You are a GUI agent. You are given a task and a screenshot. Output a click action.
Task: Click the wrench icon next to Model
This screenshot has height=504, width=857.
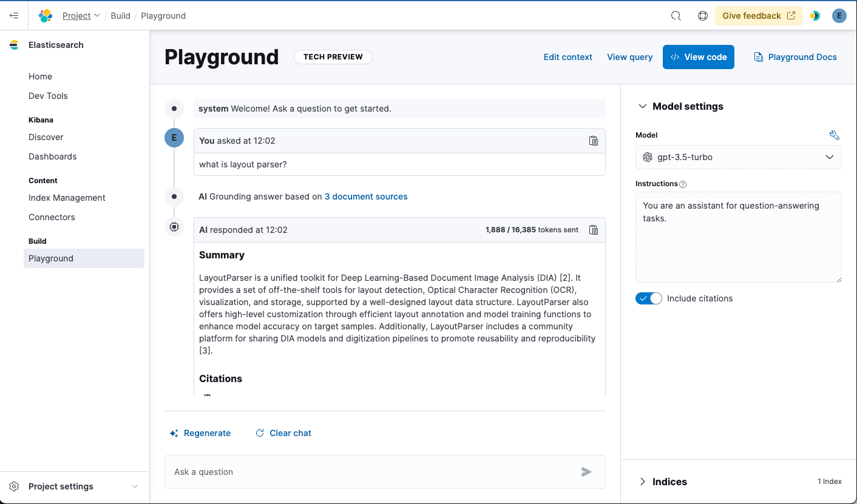pyautogui.click(x=834, y=135)
